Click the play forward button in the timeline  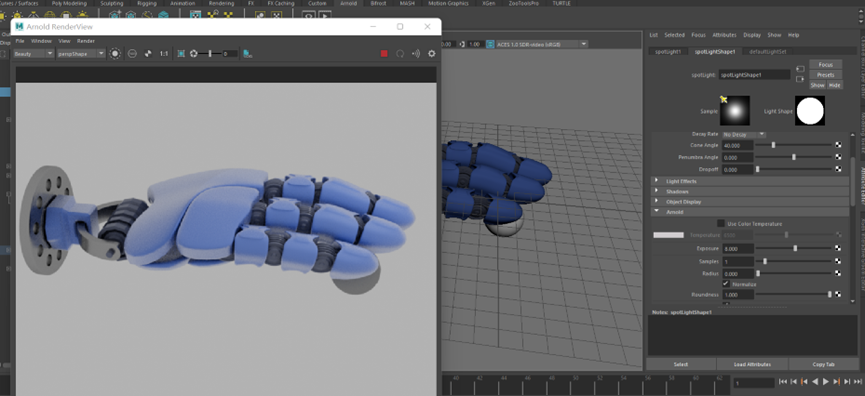826,382
